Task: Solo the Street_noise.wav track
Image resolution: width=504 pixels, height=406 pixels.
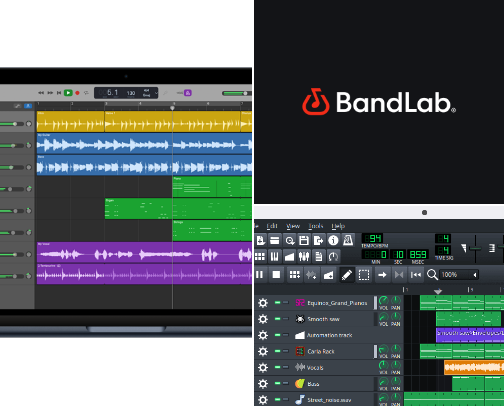Action: click(x=286, y=399)
